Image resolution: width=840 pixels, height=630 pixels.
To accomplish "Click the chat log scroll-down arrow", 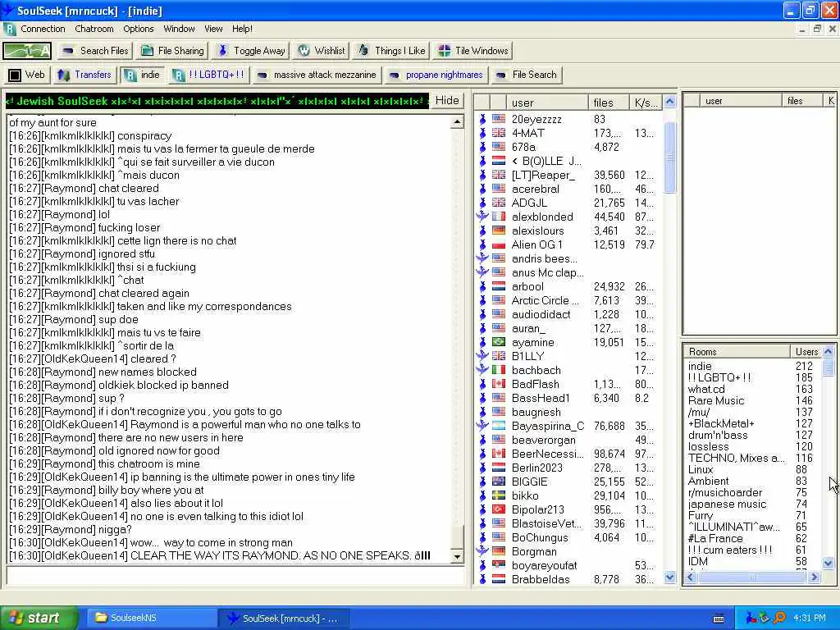I will (x=457, y=557).
